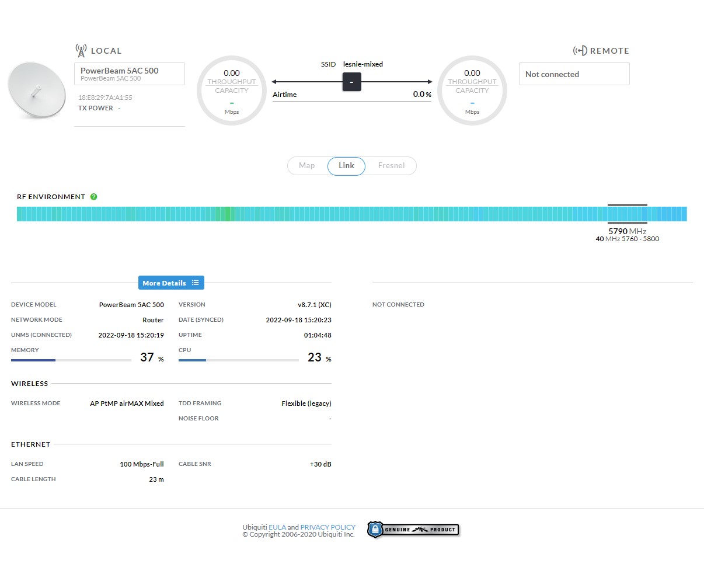The image size is (704, 588).
Task: Click the REMOTE signal icon
Action: (x=580, y=51)
